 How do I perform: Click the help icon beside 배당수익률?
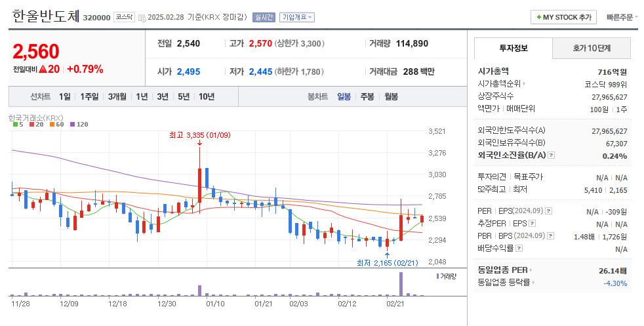[519, 249]
